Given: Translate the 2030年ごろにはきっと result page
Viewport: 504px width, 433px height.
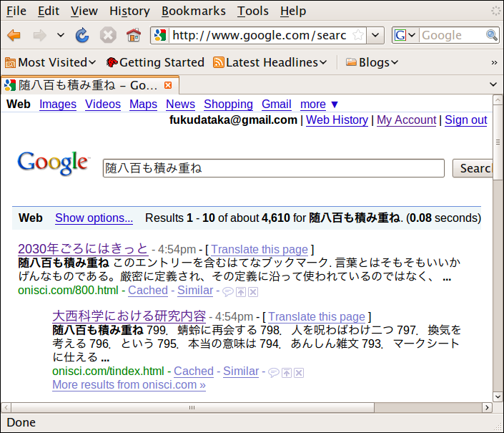Looking at the screenshot, I should (260, 250).
